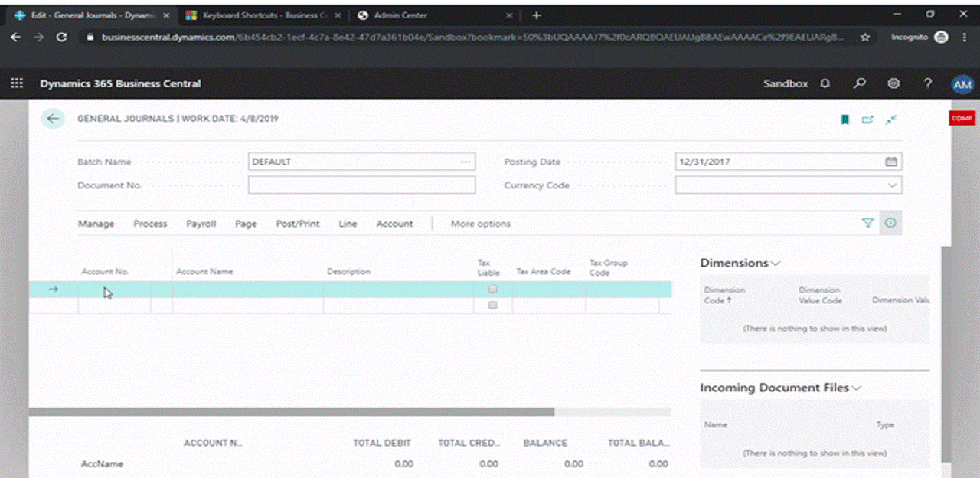
Task: Sort by the Account Name column header
Action: [204, 272]
